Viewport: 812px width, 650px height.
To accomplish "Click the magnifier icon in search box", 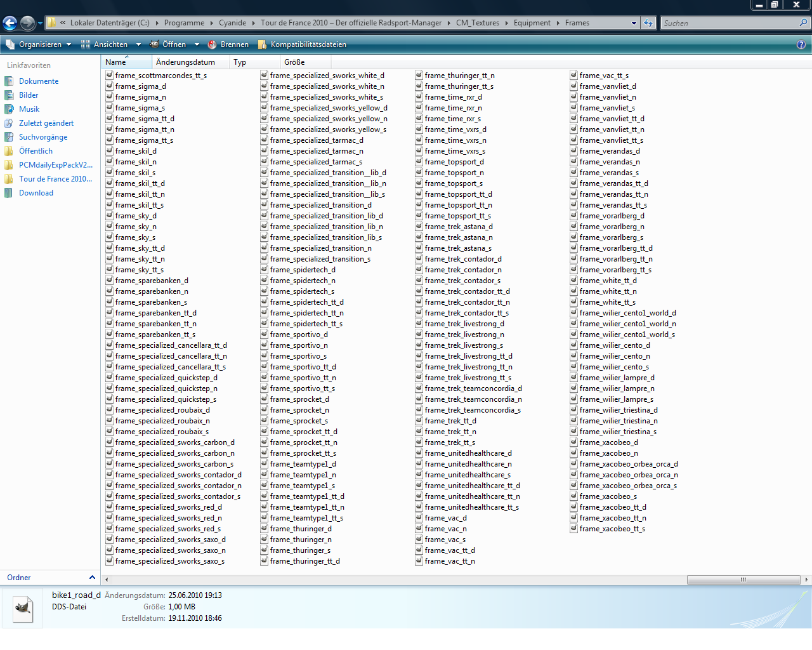I will tap(804, 23).
